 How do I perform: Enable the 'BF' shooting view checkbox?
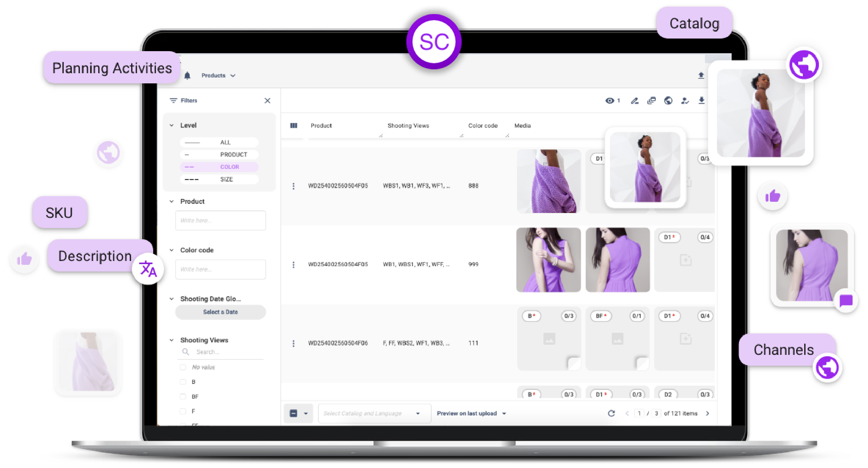click(183, 396)
